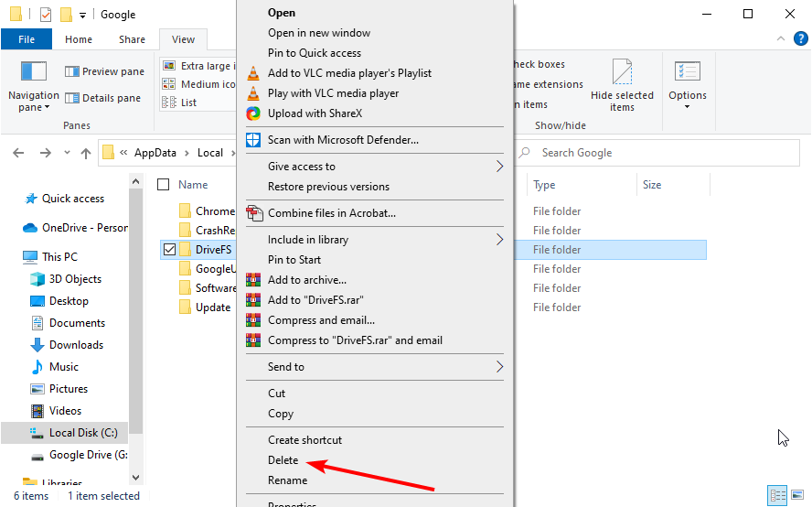The height and width of the screenshot is (507, 812).
Task: Toggle the Details pane
Action: (102, 98)
